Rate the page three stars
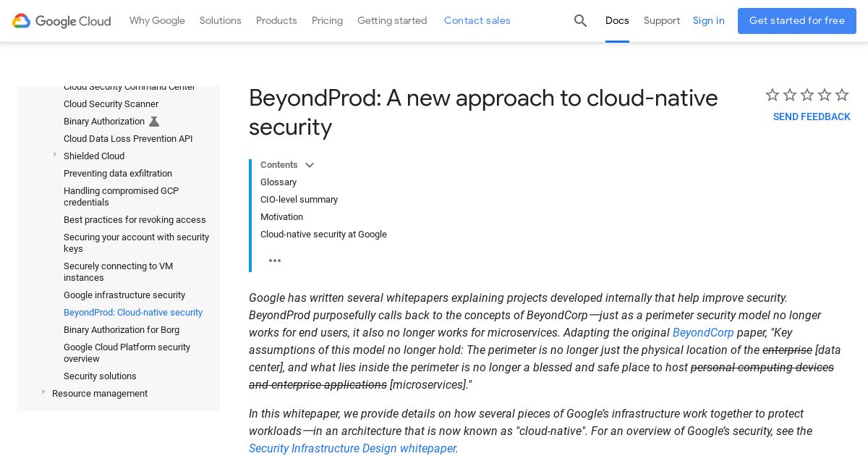 click(x=807, y=95)
